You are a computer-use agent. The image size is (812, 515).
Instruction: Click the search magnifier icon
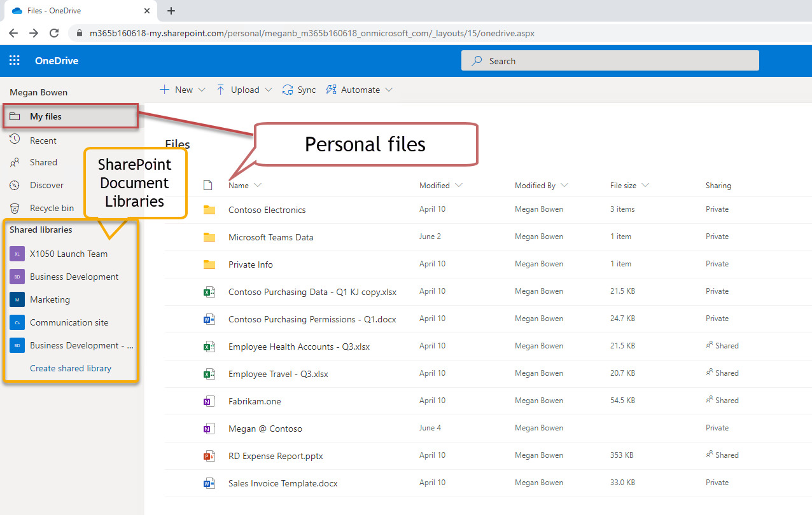[477, 61]
